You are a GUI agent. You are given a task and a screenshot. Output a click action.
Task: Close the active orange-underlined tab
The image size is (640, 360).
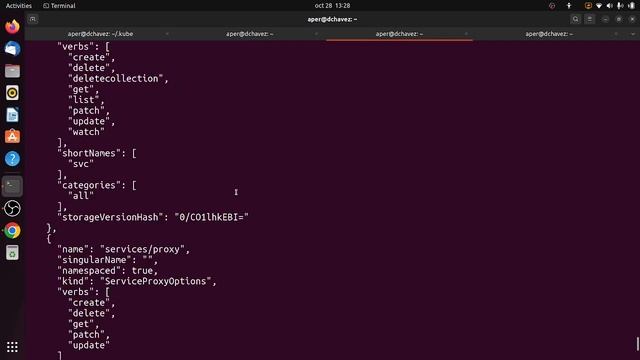pyautogui.click(x=466, y=34)
